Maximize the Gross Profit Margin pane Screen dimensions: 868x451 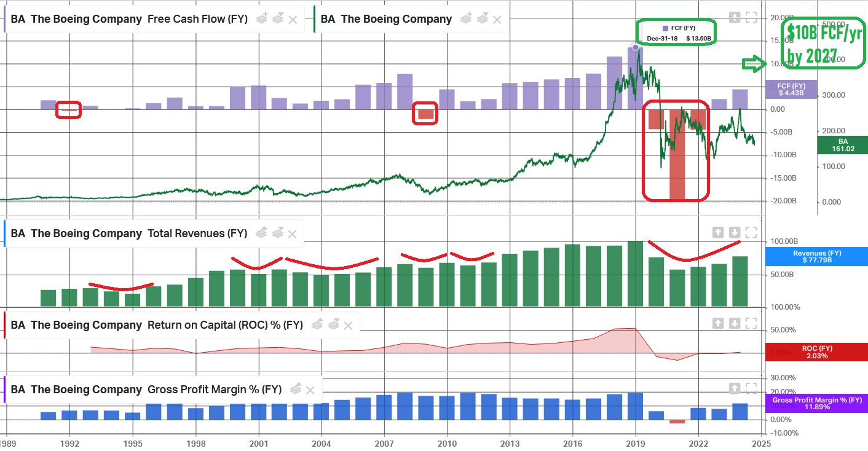click(x=751, y=388)
